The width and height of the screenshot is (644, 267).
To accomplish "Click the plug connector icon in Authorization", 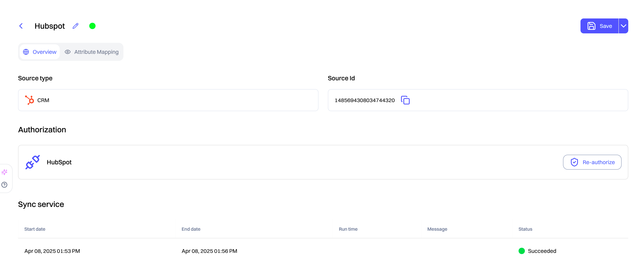I will coord(32,162).
